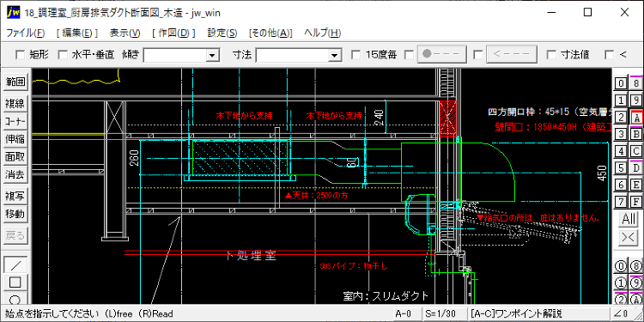The image size is (644, 322).
Task: Click the 戻る undo button
Action: [15, 235]
